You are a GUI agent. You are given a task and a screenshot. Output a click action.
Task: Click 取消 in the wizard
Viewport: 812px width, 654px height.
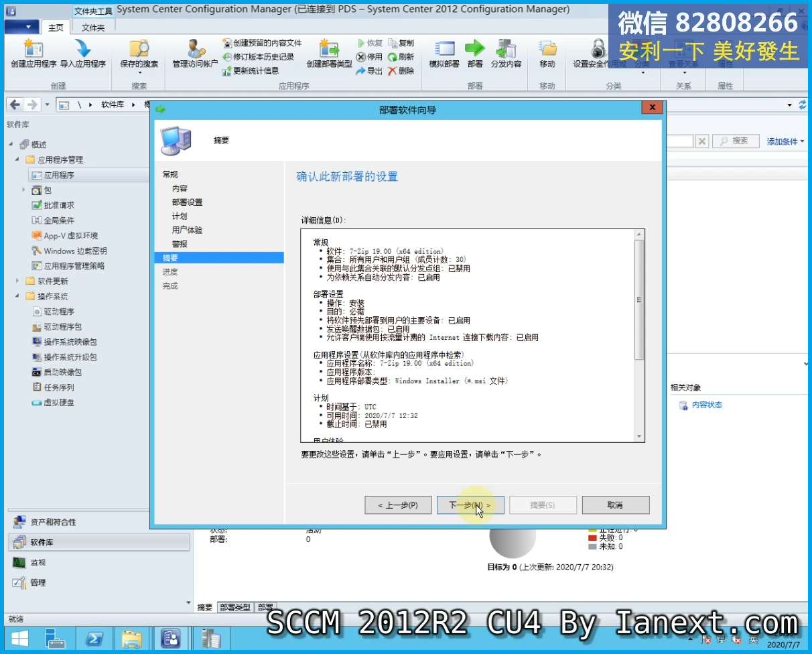(x=615, y=505)
